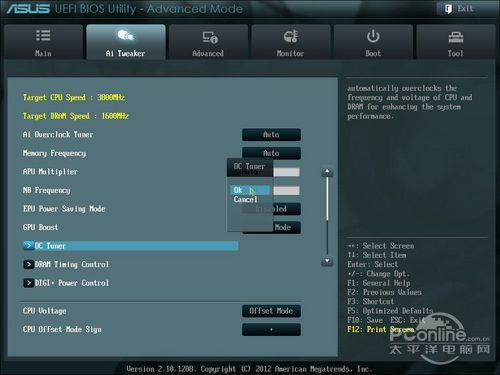This screenshot has height=375, width=500.
Task: Click the vertical scrollbar track
Action: click(327, 216)
